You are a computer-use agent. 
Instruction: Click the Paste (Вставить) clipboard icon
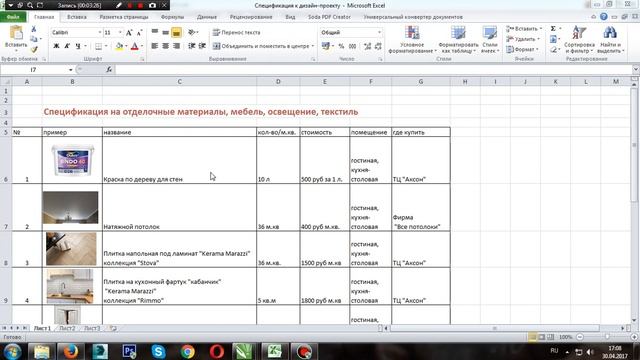[16, 33]
